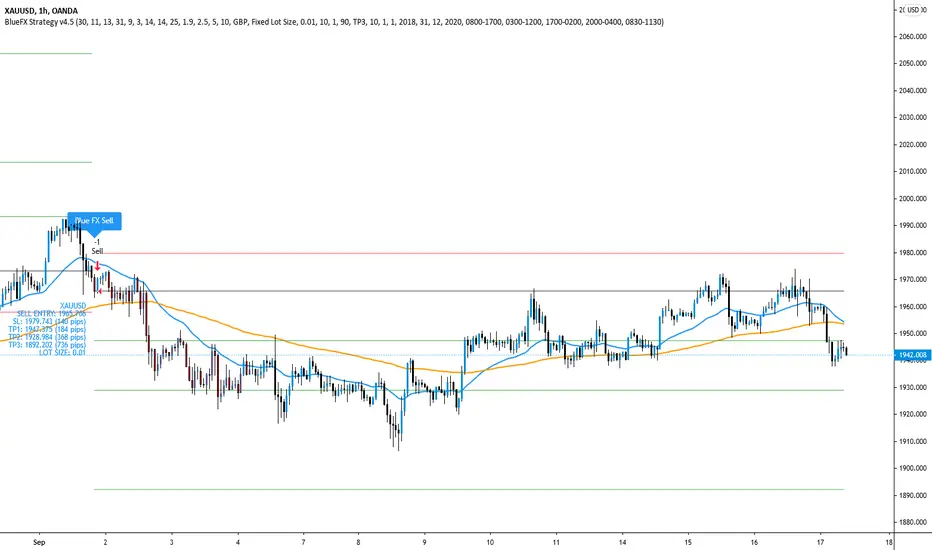This screenshot has width=932, height=550.
Task: Click the TP1: 1947.375 (184 pips) text
Action: click(x=47, y=329)
